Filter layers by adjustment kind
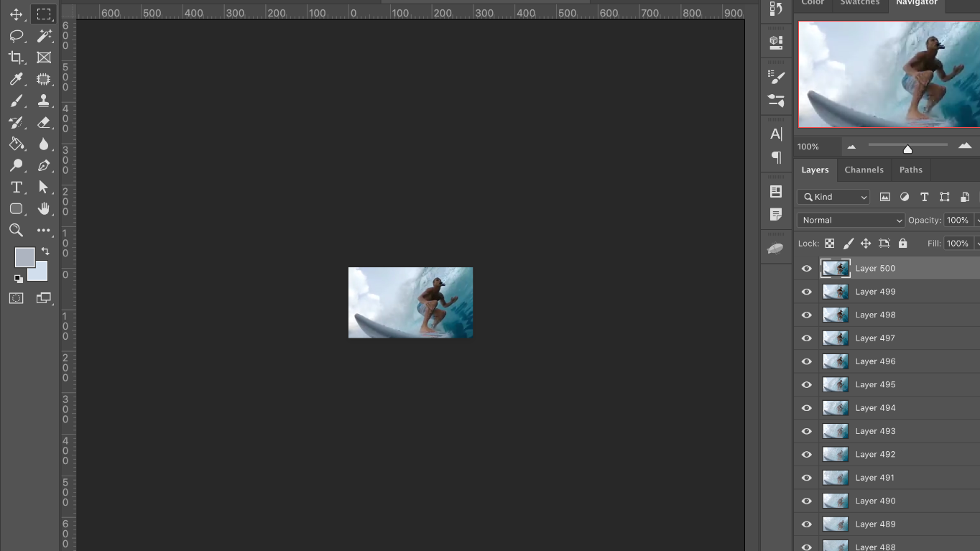Screen dimensions: 980x551 coord(905,197)
